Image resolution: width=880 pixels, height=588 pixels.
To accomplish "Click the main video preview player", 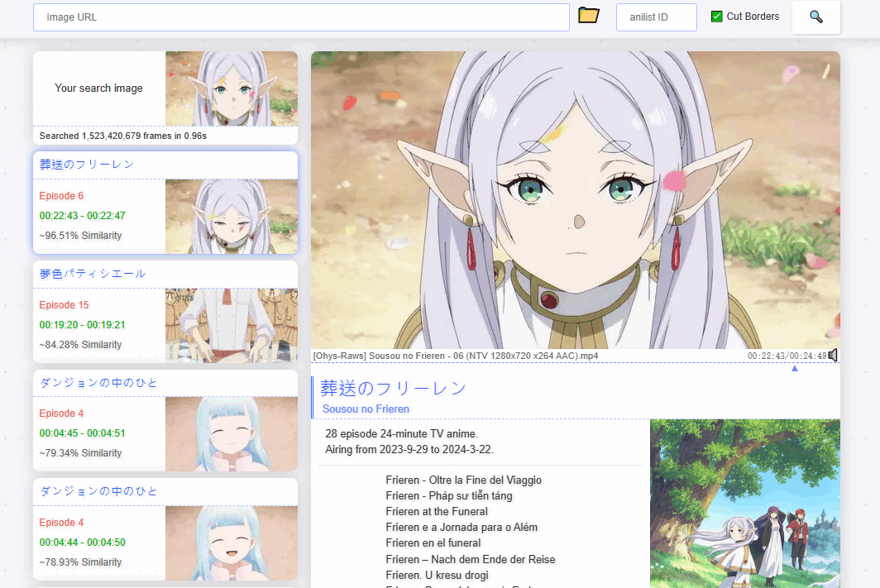I will coord(575,199).
